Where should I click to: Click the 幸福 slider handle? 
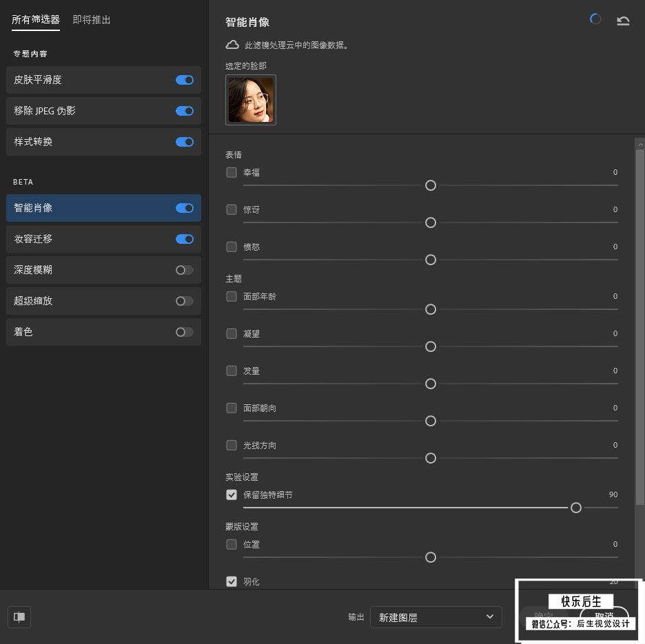pos(431,185)
